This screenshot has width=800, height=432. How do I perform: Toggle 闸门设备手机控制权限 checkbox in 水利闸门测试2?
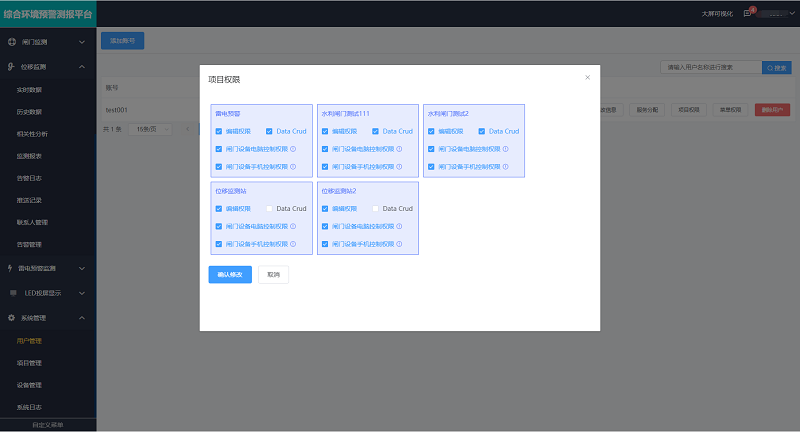pos(432,166)
